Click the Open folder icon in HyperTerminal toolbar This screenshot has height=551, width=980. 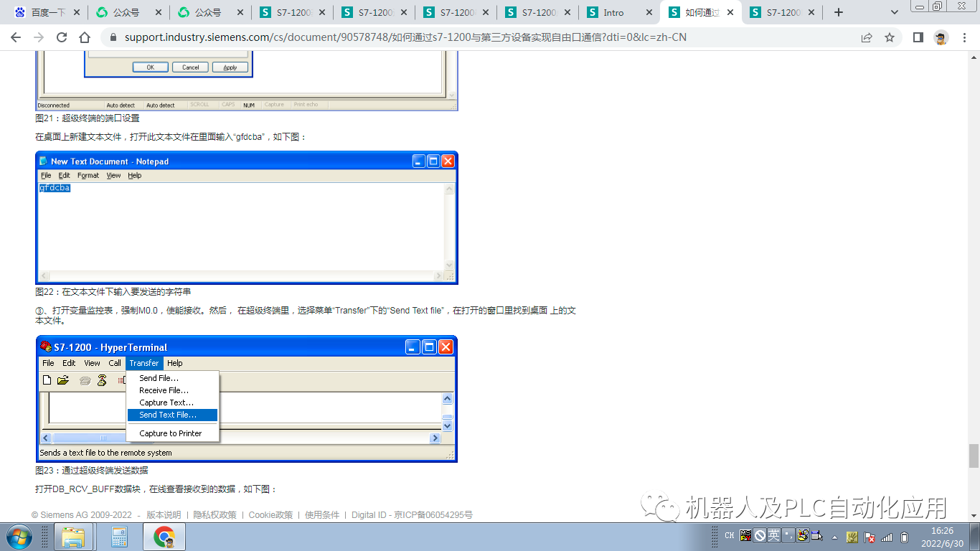63,380
